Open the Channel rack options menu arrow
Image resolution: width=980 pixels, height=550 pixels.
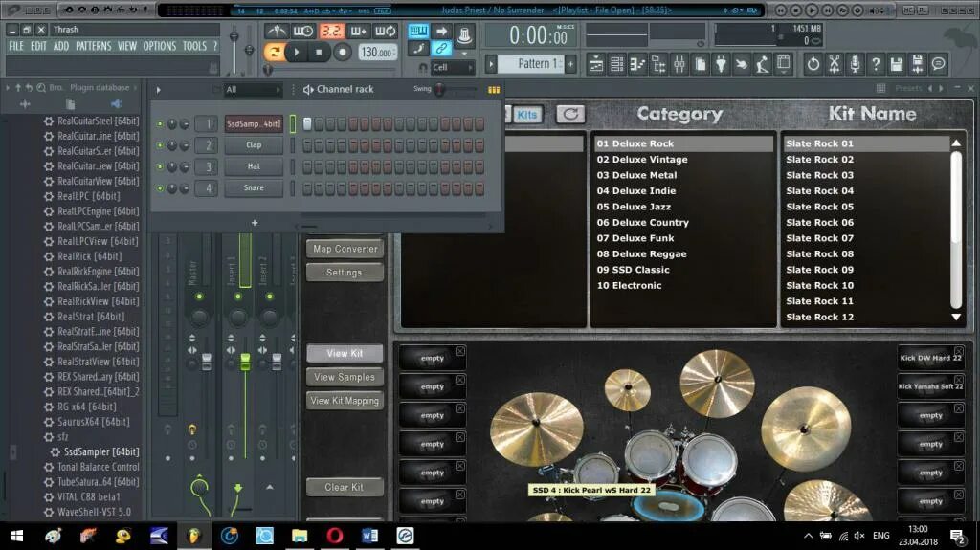(x=158, y=90)
